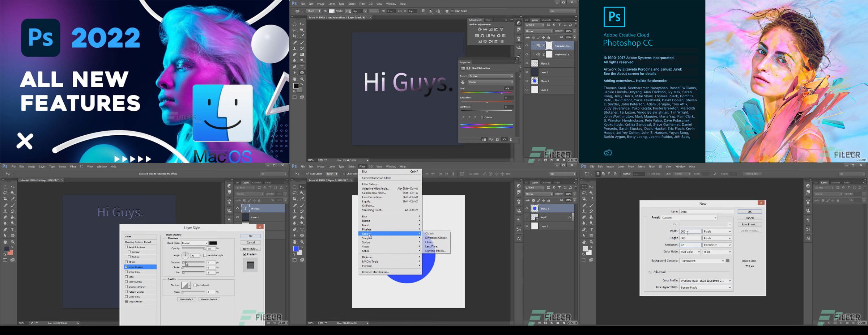The image size is (868, 335).
Task: Open the Master channel dropdown in Properties panel
Action: [x=491, y=82]
